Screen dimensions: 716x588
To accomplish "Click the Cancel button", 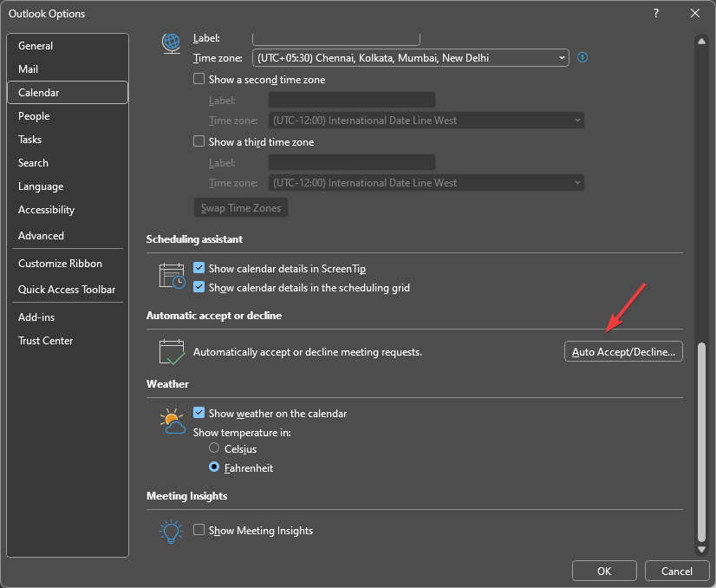I will point(677,572).
